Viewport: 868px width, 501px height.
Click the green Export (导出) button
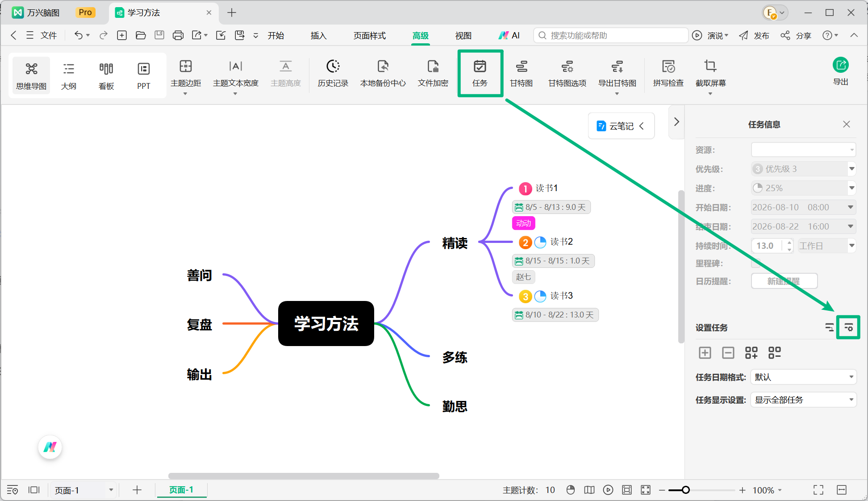841,71
